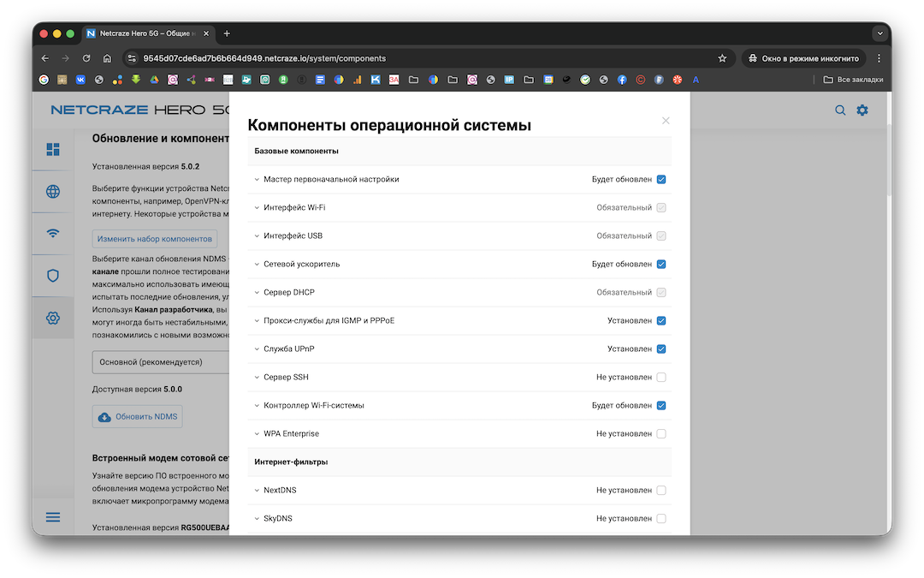Screen dimensions: 924x578
Task: Click the hamburger menu icon at bottom left
Action: click(53, 517)
